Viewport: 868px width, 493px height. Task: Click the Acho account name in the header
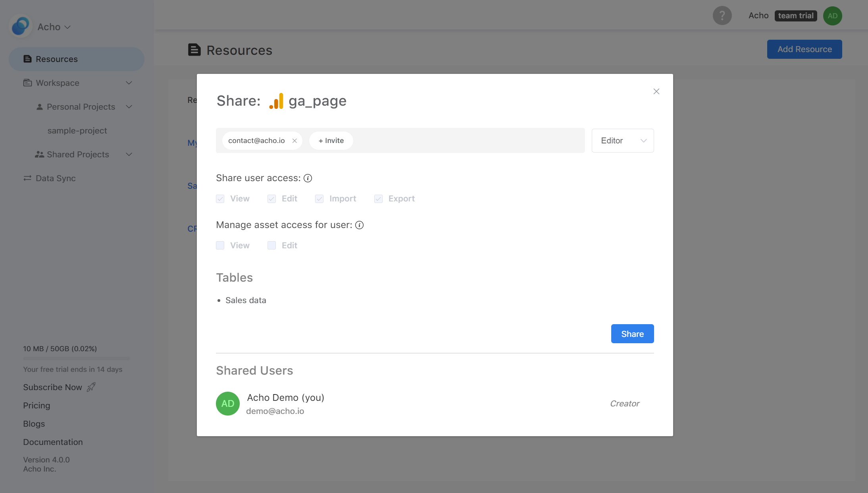click(758, 15)
